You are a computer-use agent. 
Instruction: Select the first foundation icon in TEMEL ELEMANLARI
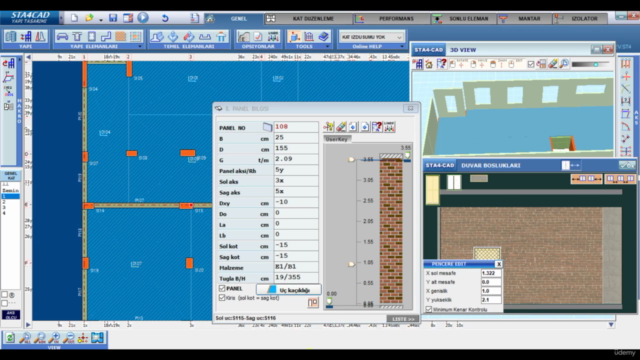pyautogui.click(x=157, y=37)
